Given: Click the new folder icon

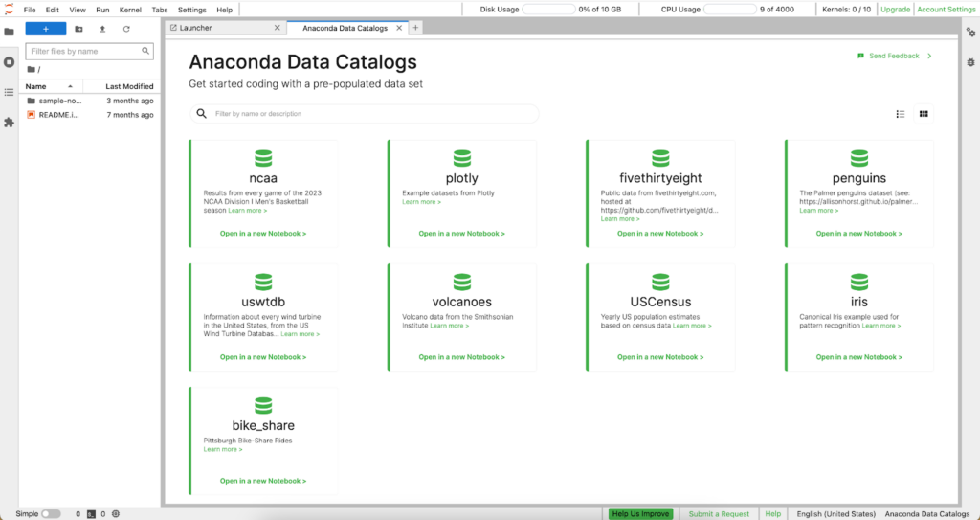Looking at the screenshot, I should point(78,29).
